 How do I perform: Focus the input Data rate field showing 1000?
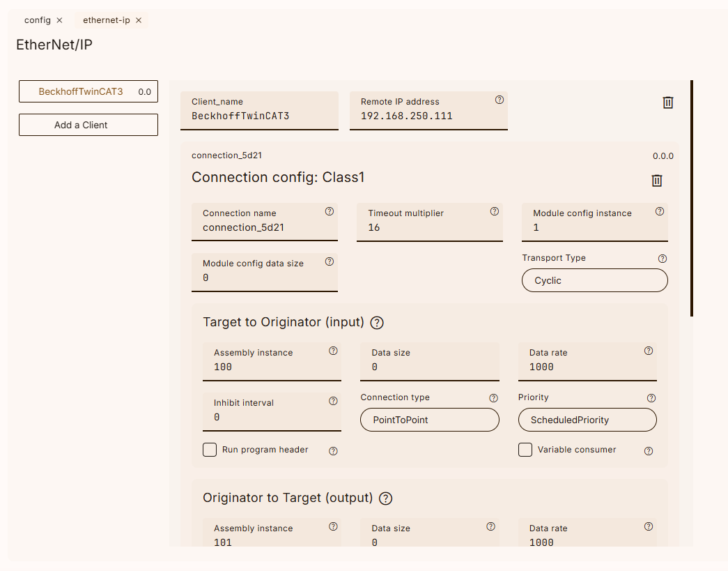click(x=587, y=367)
